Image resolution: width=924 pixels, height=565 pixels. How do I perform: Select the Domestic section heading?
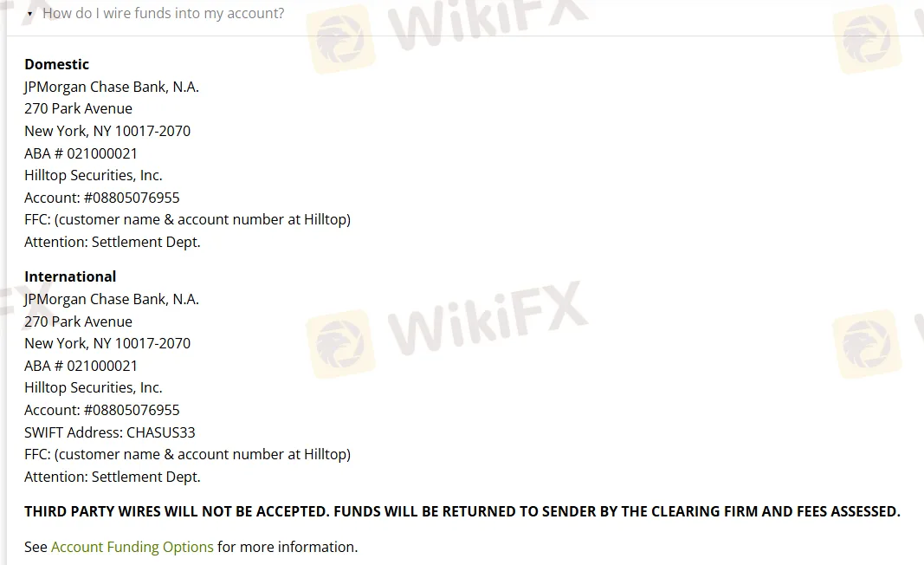click(x=56, y=64)
